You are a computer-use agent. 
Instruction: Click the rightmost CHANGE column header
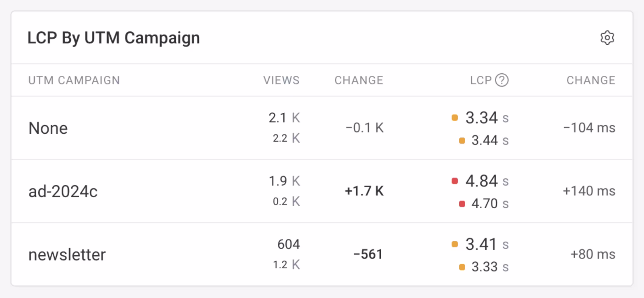590,80
